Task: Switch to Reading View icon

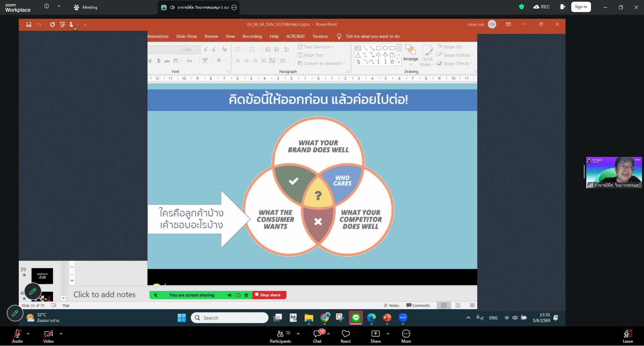Action: (472, 306)
